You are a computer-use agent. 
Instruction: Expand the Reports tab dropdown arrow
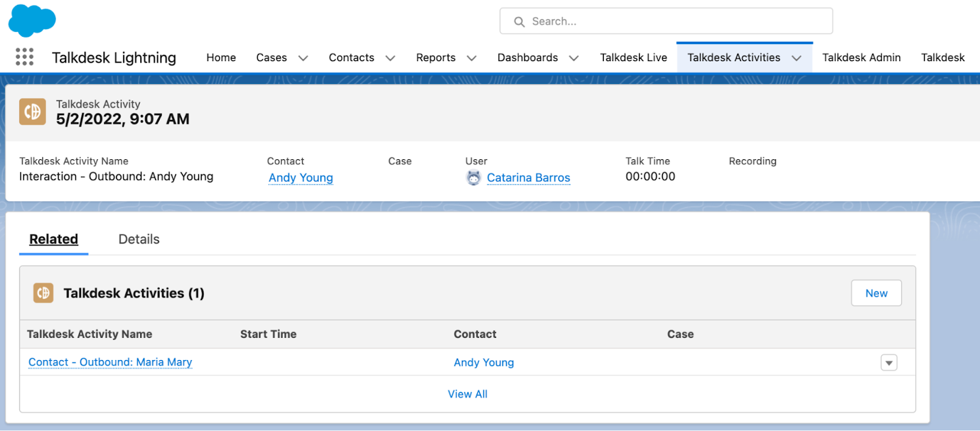tap(472, 58)
